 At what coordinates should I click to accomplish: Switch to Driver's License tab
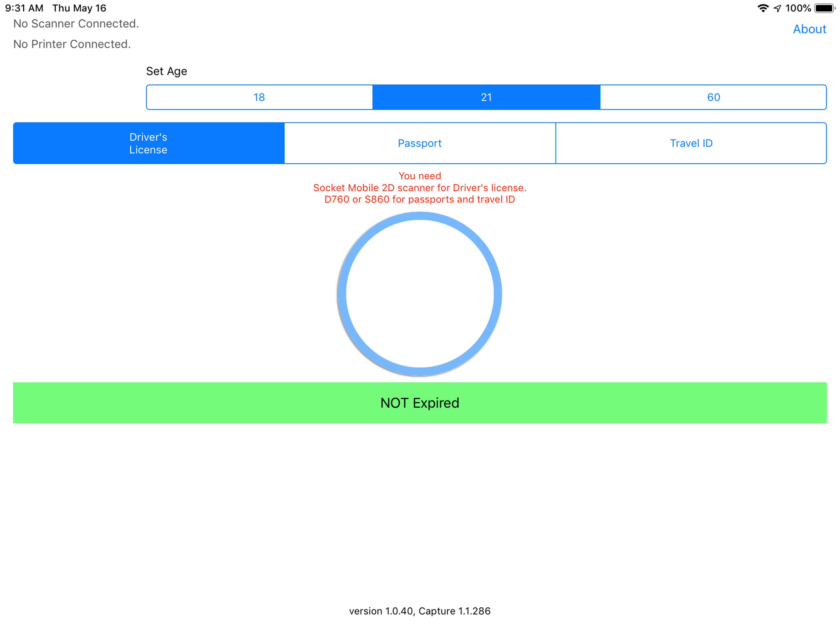(x=149, y=143)
